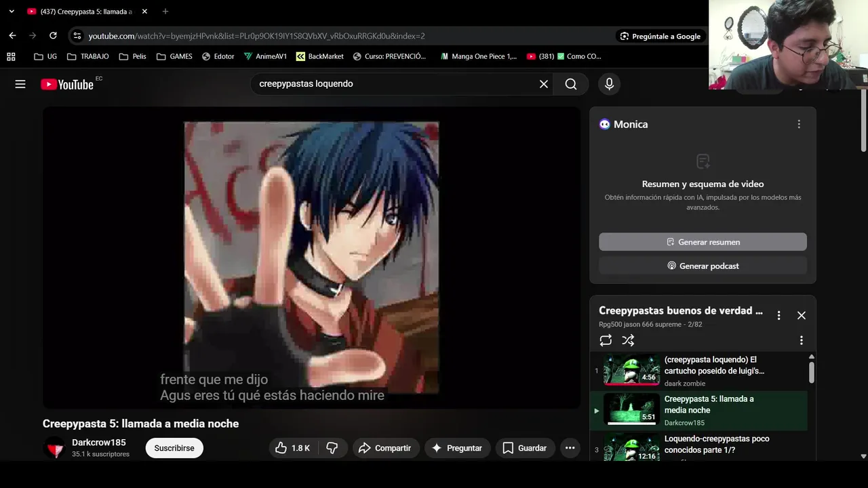
Task: Start voice search with microphone
Action: pyautogui.click(x=609, y=84)
